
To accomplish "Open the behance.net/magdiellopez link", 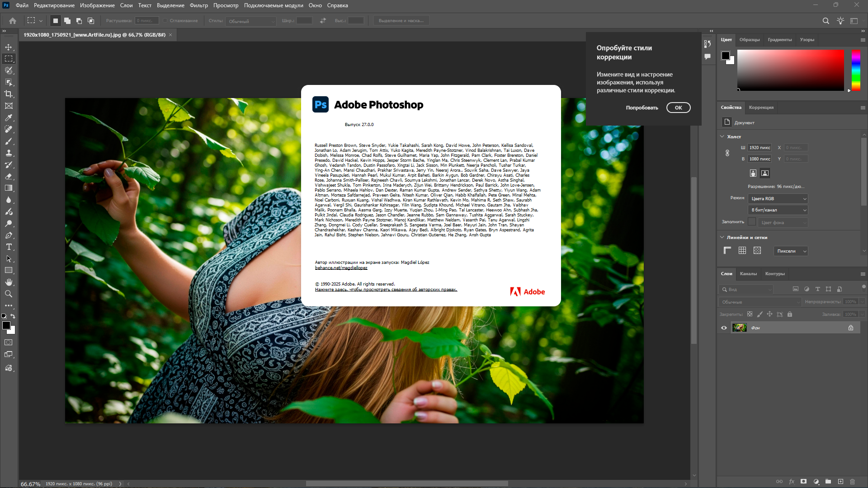I will (x=341, y=268).
